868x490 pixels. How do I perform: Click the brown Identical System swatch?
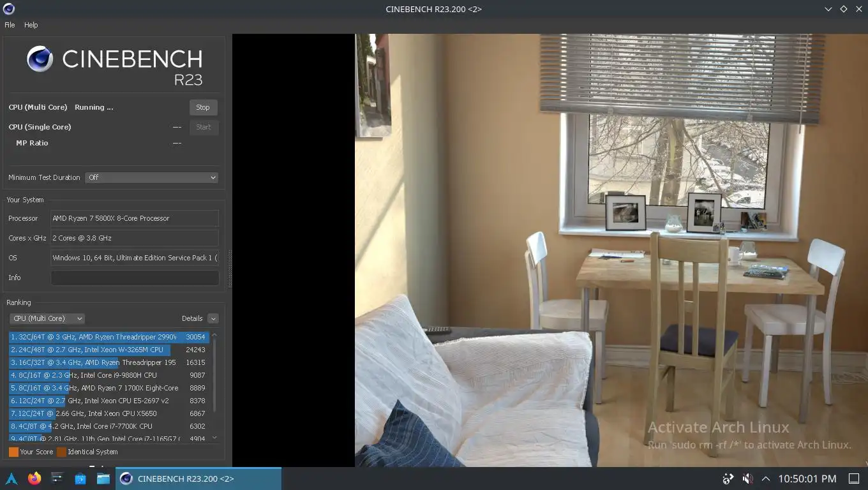tap(61, 452)
